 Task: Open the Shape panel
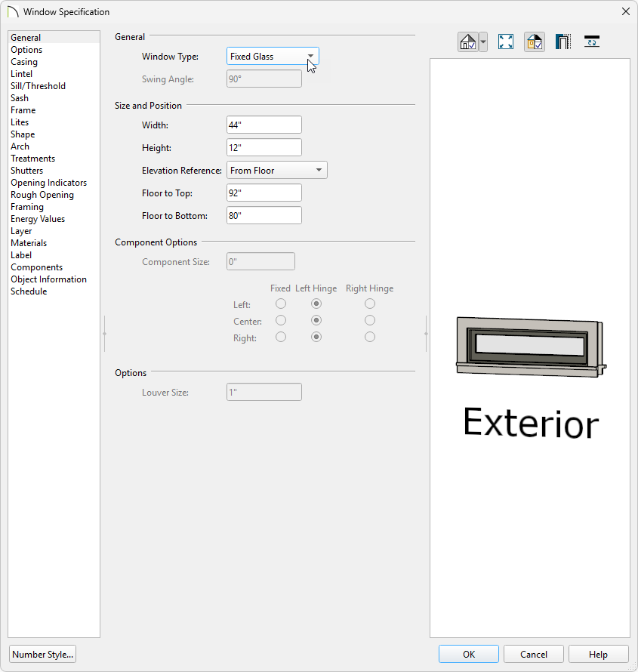[54, 134]
